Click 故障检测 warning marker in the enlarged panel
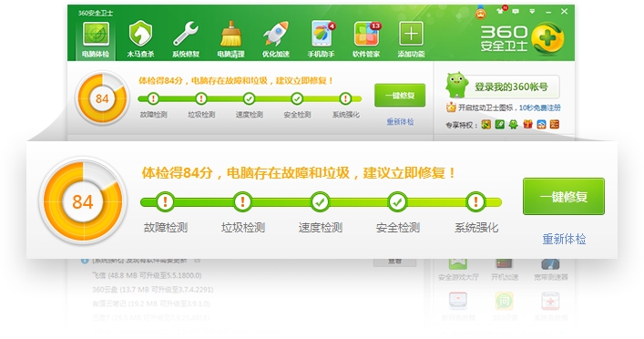Viewport: 644px width, 339px height. tap(165, 201)
